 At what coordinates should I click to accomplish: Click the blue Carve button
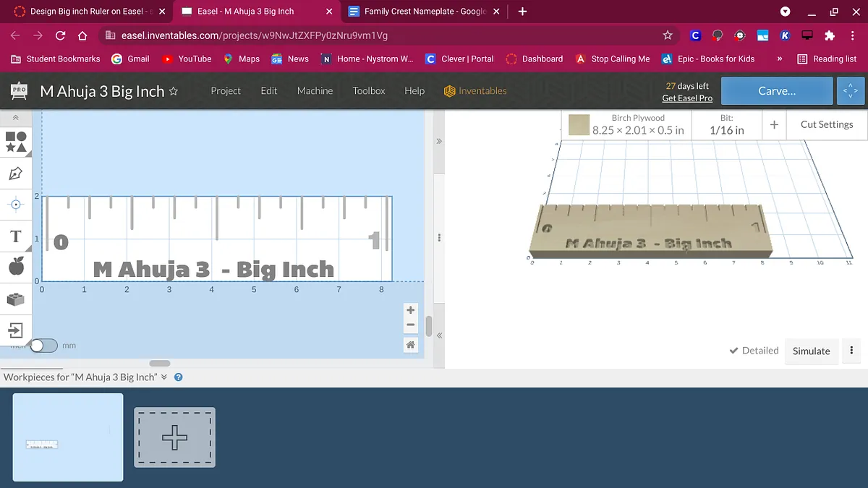click(776, 91)
